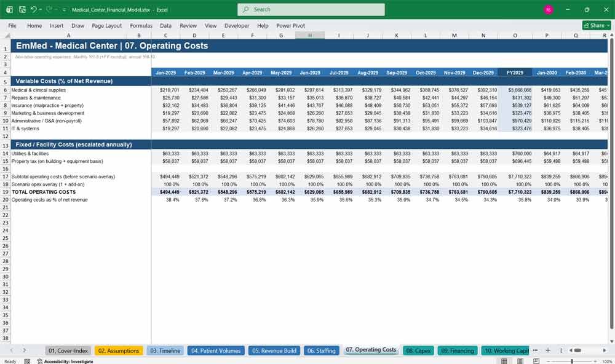Click zoom in plus button
This screenshot has height=364, width=615.
[595, 362]
